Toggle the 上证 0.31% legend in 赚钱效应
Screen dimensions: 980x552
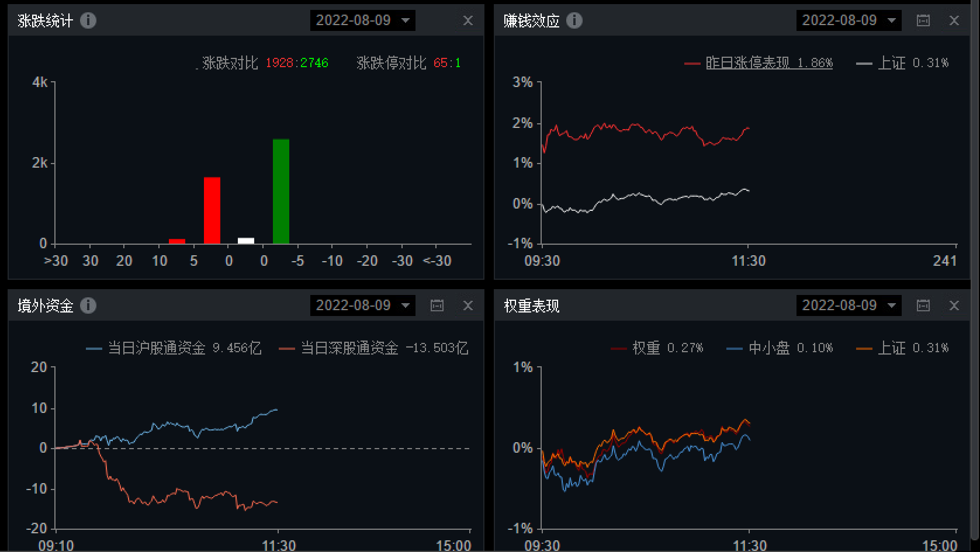(x=903, y=63)
